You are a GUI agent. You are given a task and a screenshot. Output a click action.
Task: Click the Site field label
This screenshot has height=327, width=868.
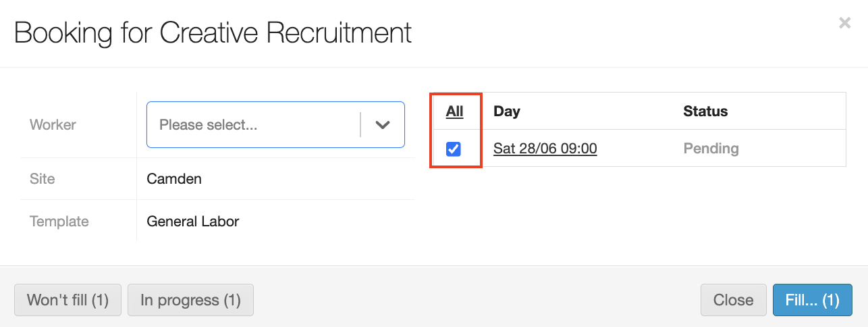[x=43, y=179]
